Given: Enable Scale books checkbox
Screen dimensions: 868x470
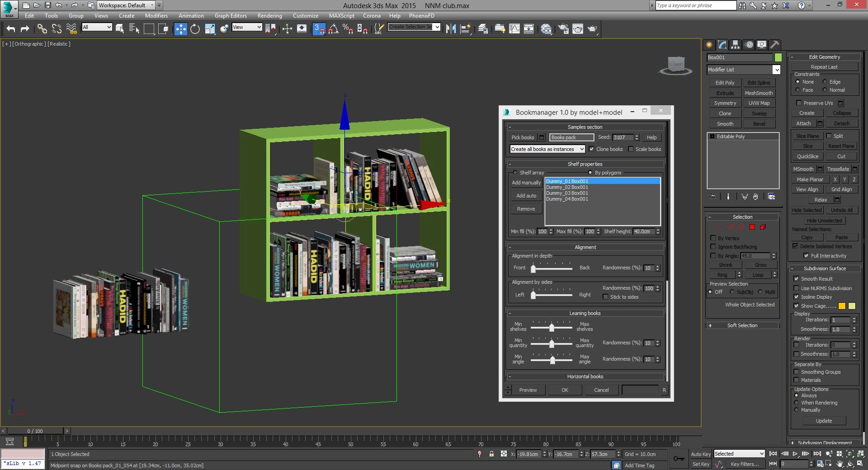Looking at the screenshot, I should coord(631,149).
